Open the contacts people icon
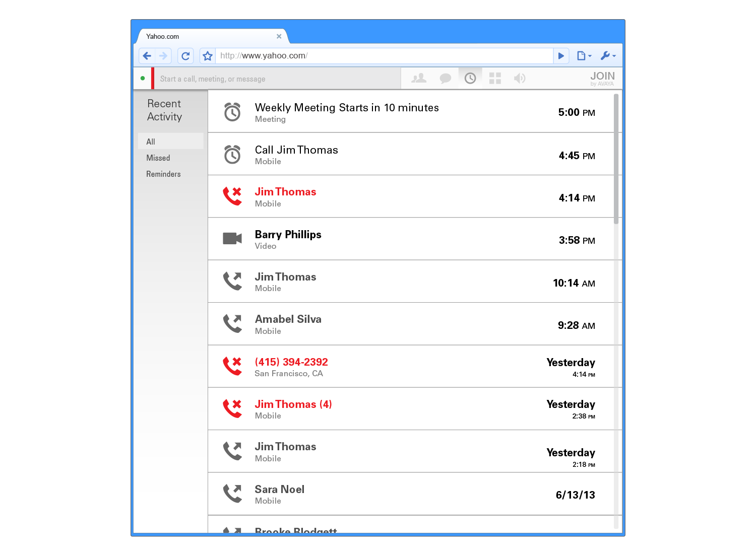The width and height of the screenshot is (756, 554). pyautogui.click(x=419, y=78)
